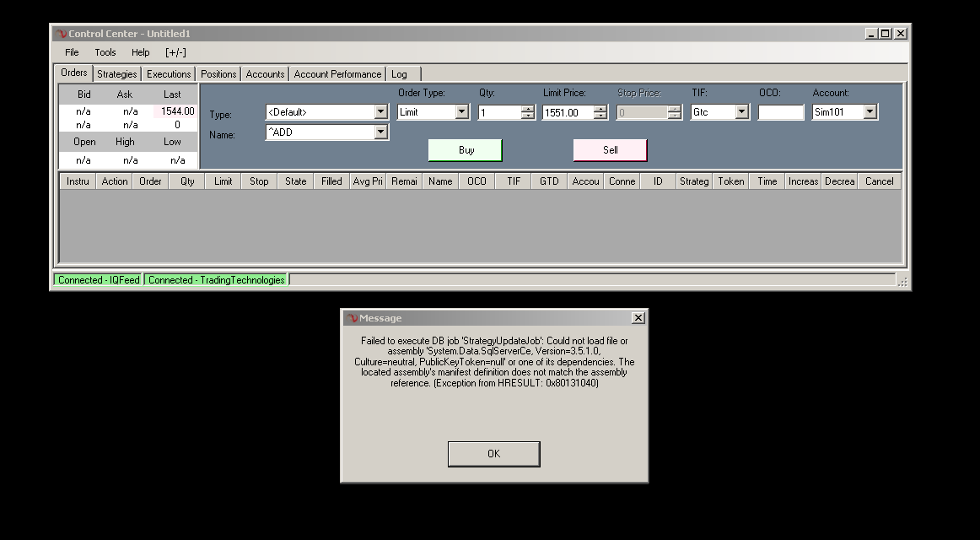Click the Action column header
The image size is (980, 540).
coord(115,181)
